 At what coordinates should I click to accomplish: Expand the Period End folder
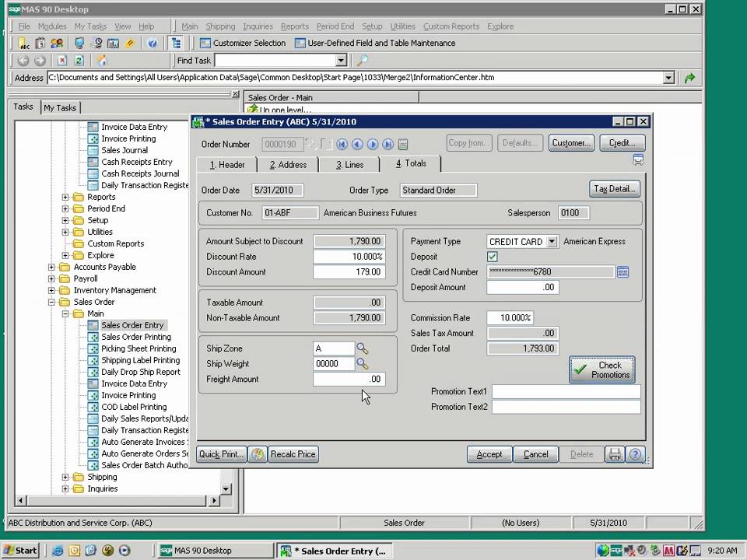[65, 208]
